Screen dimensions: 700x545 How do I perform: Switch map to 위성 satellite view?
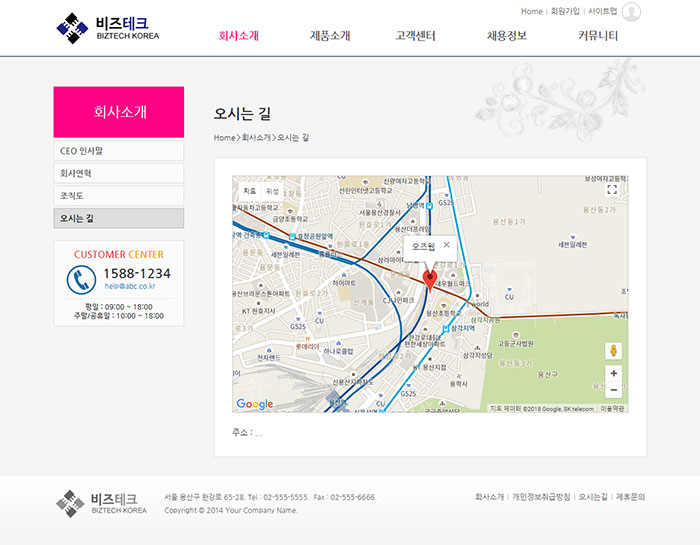coord(272,190)
